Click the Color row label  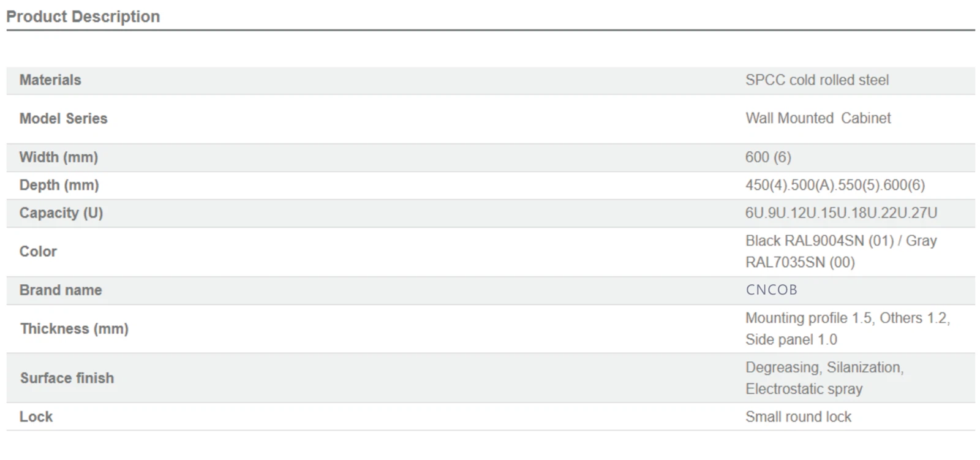pos(38,252)
